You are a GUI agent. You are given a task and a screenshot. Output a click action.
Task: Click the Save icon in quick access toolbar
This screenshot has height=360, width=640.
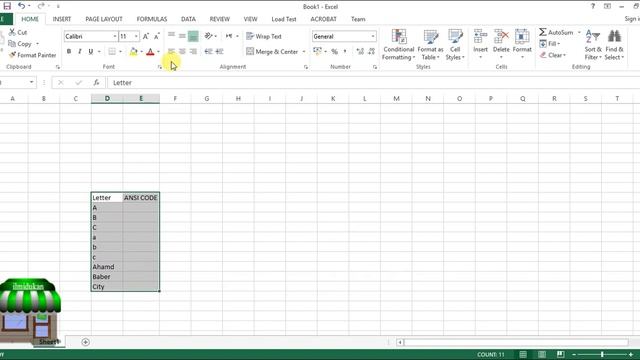[x=7, y=6]
